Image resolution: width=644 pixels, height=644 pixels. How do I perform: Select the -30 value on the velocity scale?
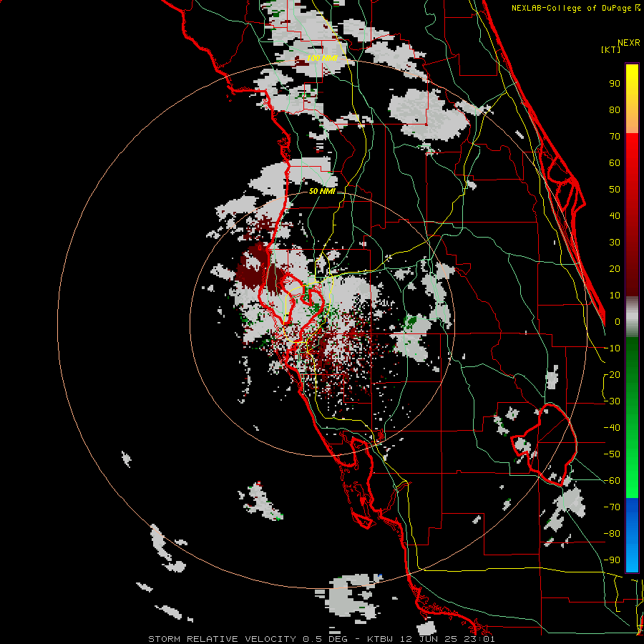point(612,401)
